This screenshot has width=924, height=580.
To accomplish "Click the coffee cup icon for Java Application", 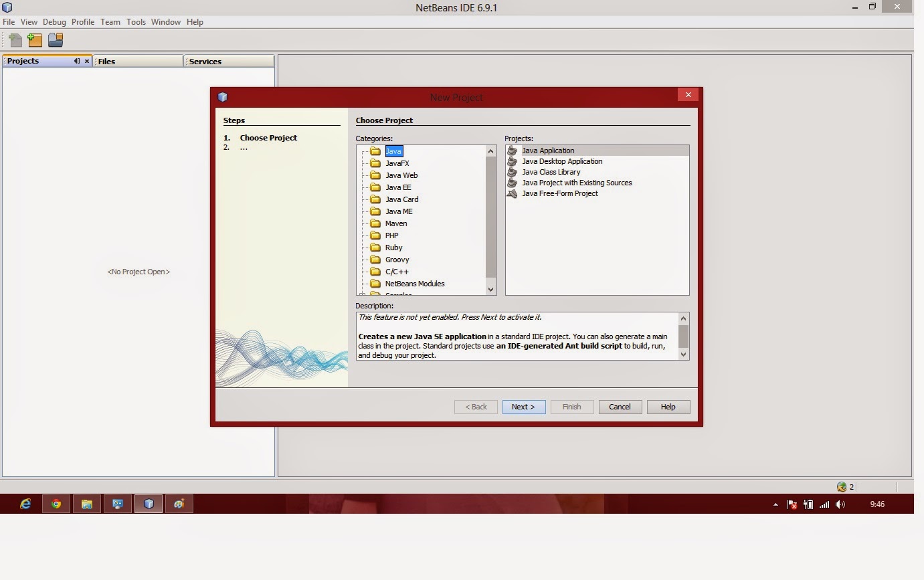I will (x=513, y=151).
